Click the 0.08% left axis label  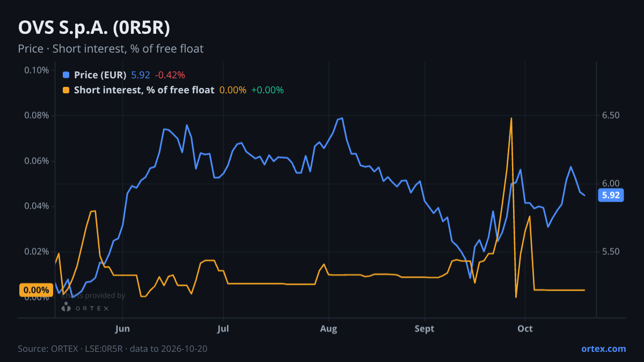pos(36,115)
